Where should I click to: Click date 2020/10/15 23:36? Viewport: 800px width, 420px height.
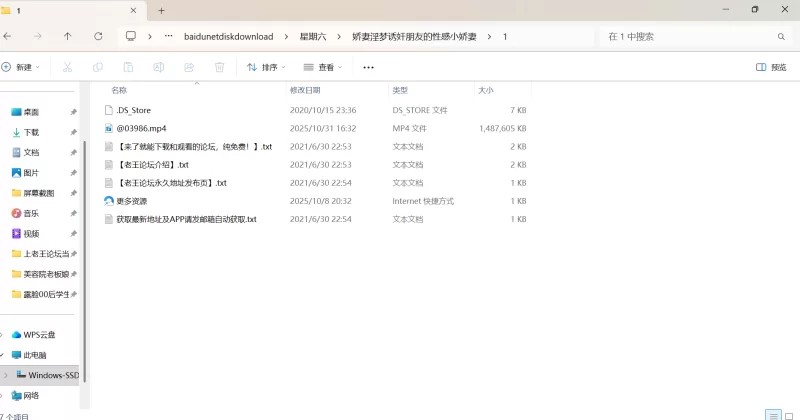point(323,110)
